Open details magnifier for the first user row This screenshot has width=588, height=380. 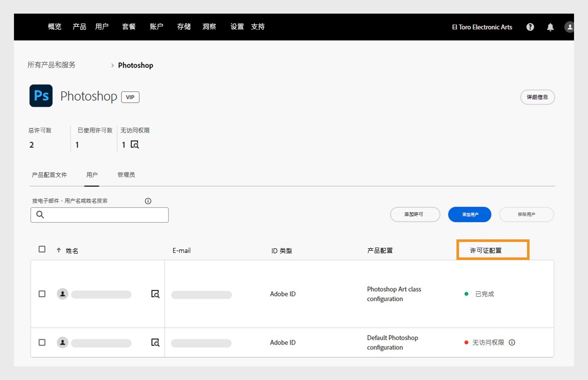155,294
